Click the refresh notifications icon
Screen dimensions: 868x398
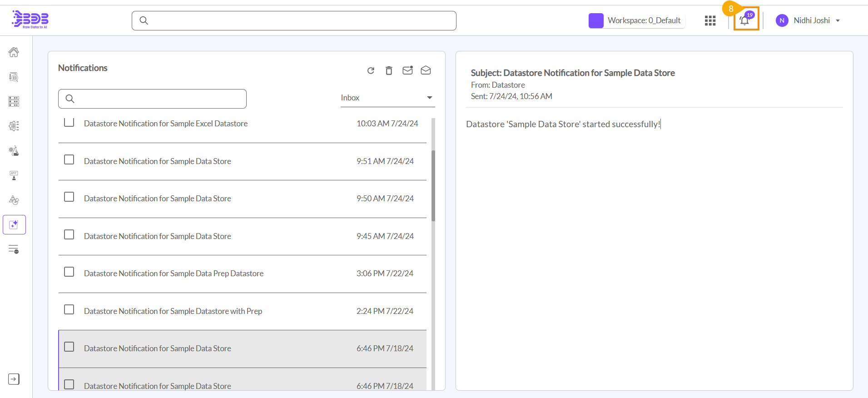pyautogui.click(x=371, y=70)
